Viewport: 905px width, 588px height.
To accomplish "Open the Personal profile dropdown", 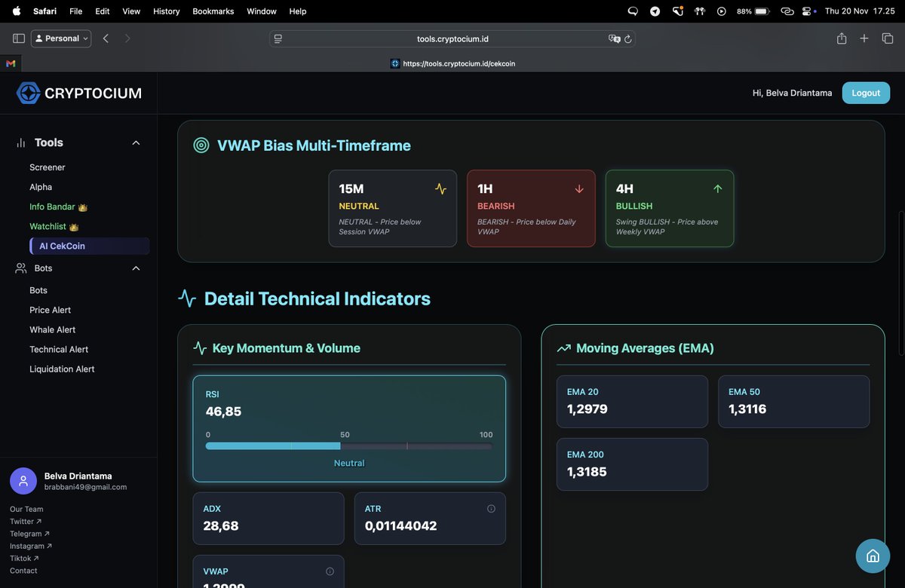I will click(x=61, y=38).
